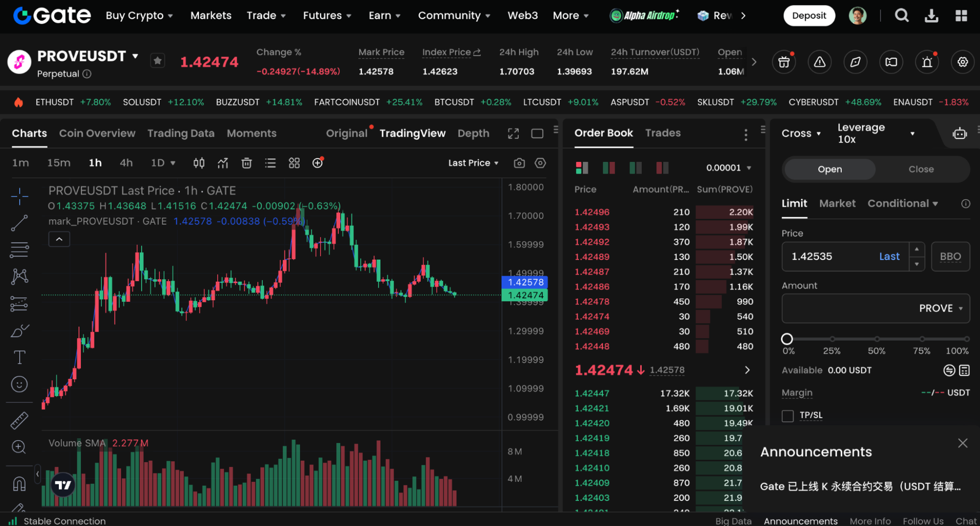Open chart settings hexagon icon
980x526 pixels.
[x=540, y=163]
